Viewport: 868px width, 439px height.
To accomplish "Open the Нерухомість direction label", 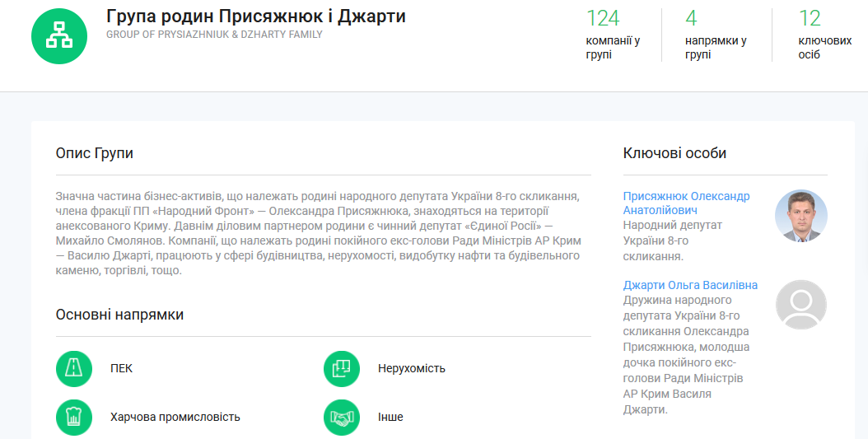I will [411, 368].
